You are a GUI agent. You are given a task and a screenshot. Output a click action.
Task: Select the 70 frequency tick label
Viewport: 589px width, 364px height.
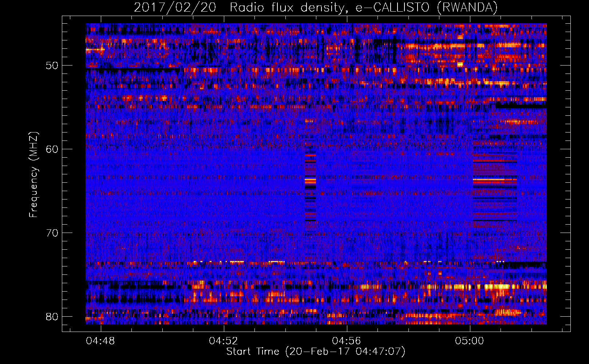pos(52,233)
